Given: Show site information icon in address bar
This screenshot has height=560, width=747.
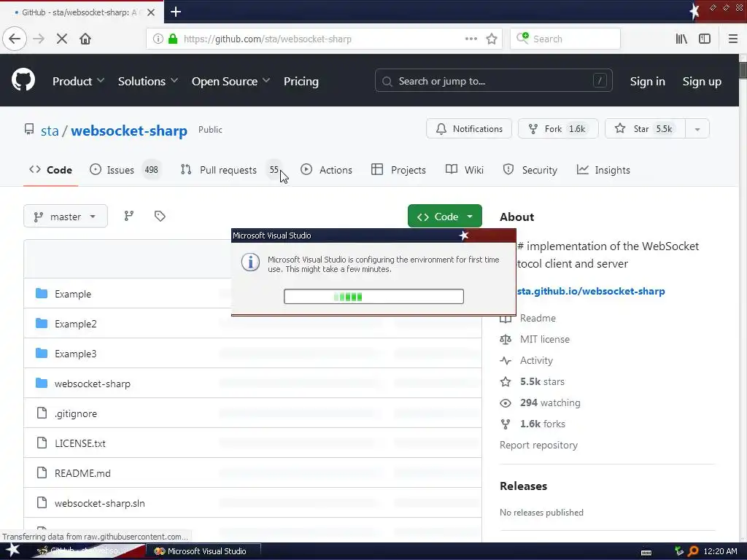Looking at the screenshot, I should pyautogui.click(x=158, y=39).
